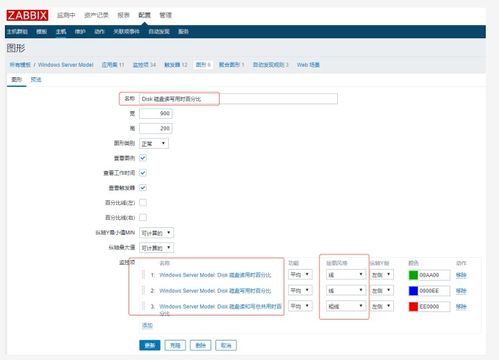Screen dimensions: 499x360
Task: Remove item row 2 with the 移除 link
Action: [461, 291]
